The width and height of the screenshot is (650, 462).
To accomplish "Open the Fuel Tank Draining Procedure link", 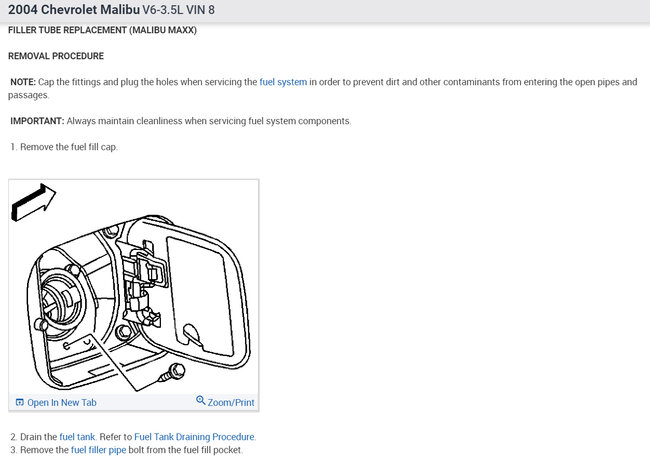I will (x=194, y=437).
